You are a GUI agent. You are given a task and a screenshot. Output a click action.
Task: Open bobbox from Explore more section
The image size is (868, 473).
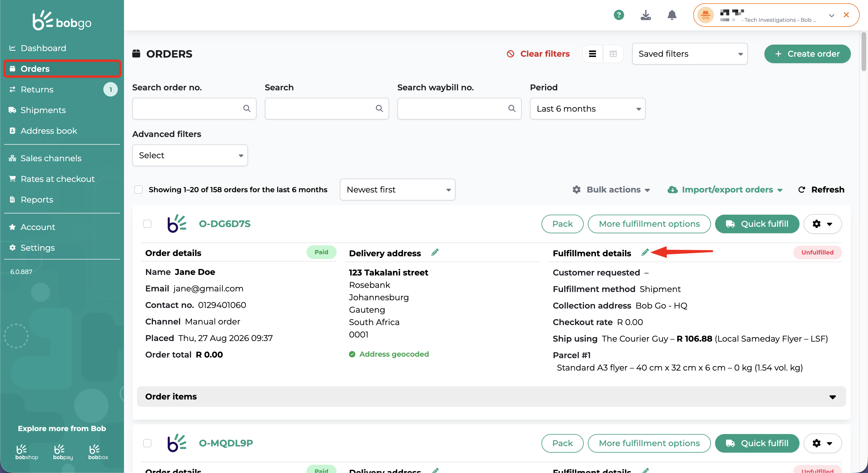[x=98, y=452]
